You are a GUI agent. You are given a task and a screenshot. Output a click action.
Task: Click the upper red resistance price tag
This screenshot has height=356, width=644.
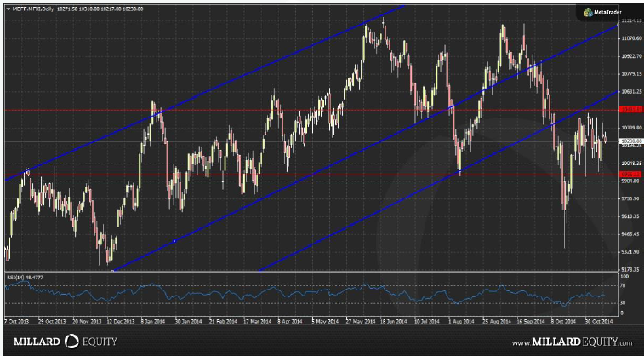(631, 110)
